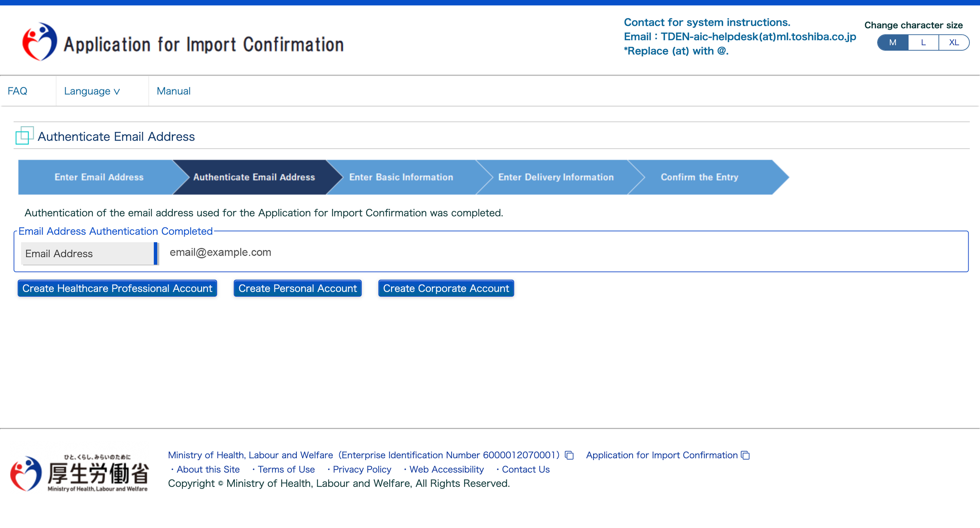This screenshot has width=980, height=528.
Task: Click the email@example.com address field
Action: [x=220, y=252]
